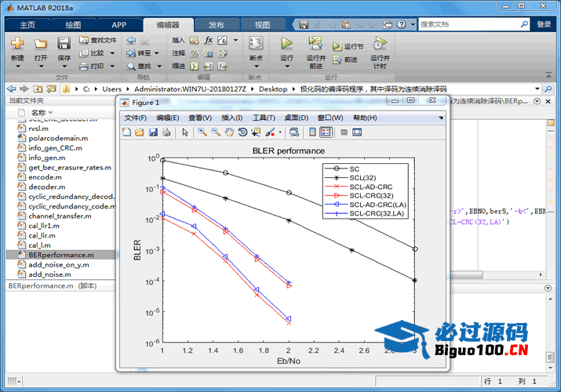Click the 运行并计时 (Run and Time) icon
Image resolution: width=561 pixels, height=392 pixels.
(x=380, y=43)
